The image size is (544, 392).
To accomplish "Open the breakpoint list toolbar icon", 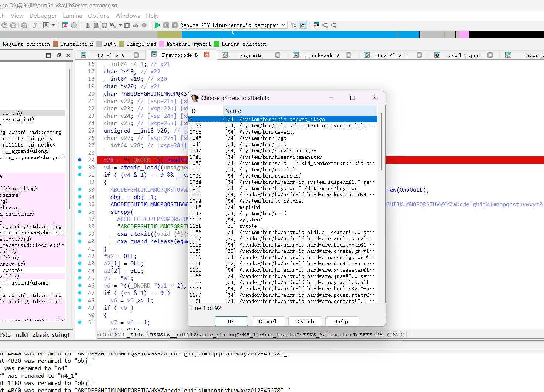I will (317, 25).
